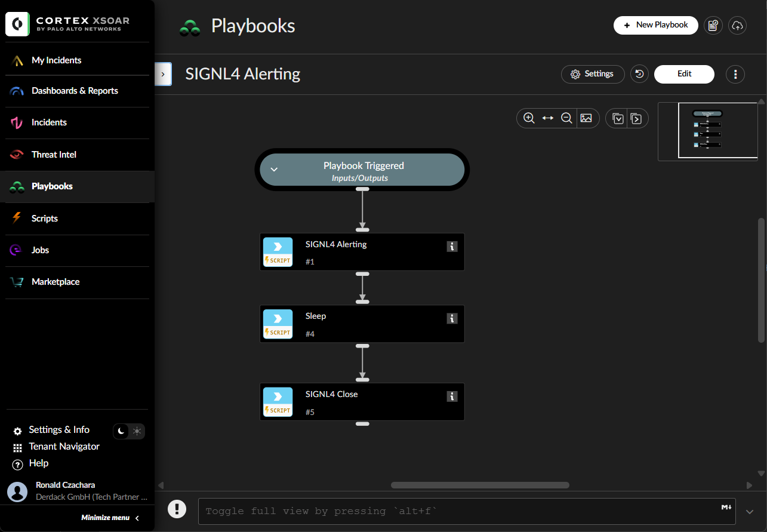This screenshot has height=532, width=767.
Task: Select Playbooks in the sidebar
Action: click(x=77, y=186)
